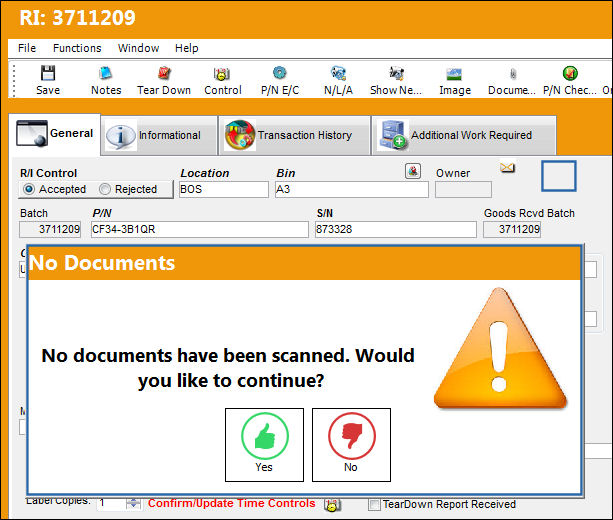Click the small icon button above the Bin field
Viewport: 613px width, 520px height.
tap(413, 171)
